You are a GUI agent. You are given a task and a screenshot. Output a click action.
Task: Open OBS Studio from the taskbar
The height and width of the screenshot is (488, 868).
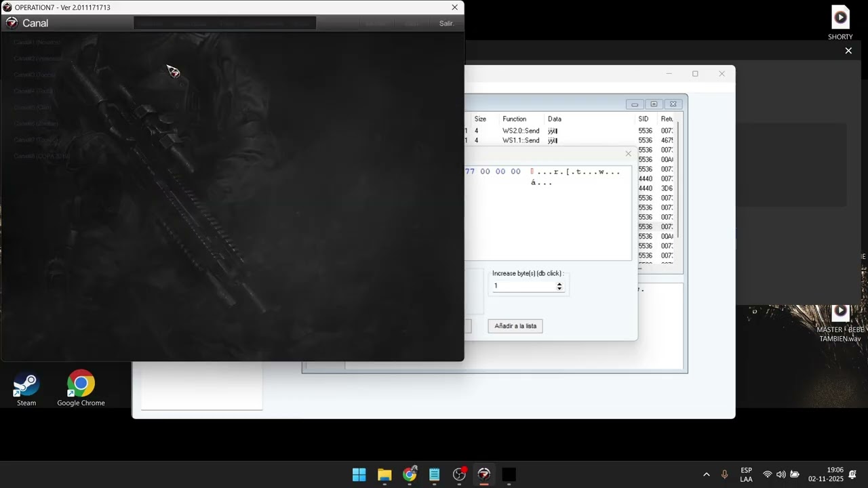pyautogui.click(x=460, y=474)
